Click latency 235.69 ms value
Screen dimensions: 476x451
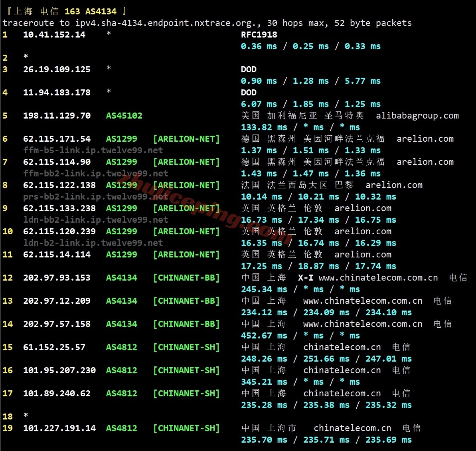click(389, 440)
